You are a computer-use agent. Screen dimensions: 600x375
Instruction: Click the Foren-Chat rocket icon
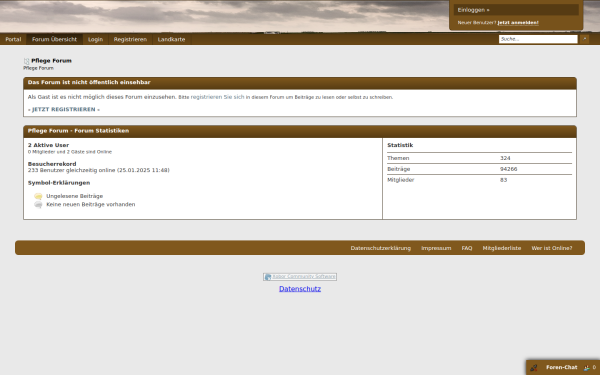(x=533, y=368)
